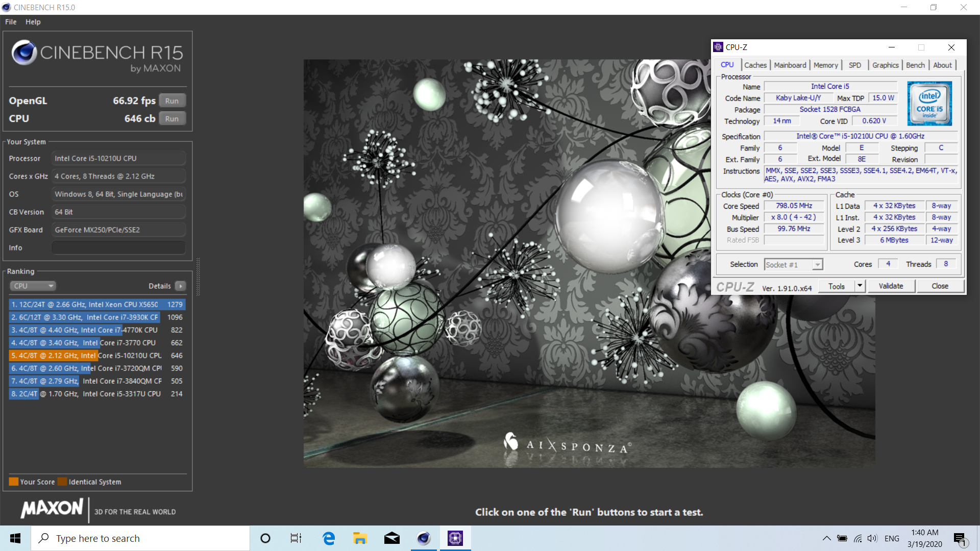This screenshot has height=551, width=980.
Task: Click the GeForce MX250 GFX Board field
Action: tap(118, 230)
